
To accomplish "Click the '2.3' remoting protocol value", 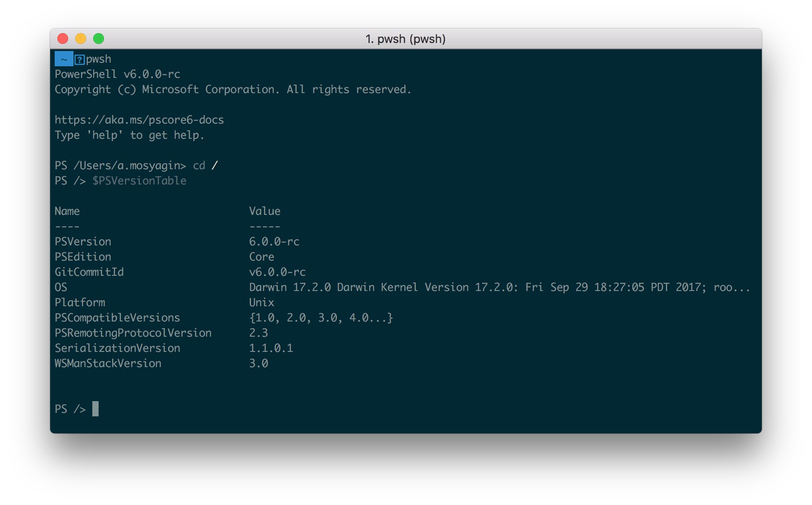I will pyautogui.click(x=259, y=333).
